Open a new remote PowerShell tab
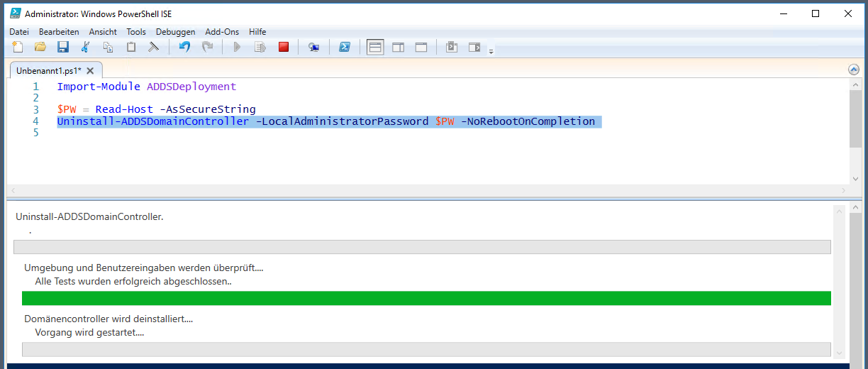Image resolution: width=868 pixels, height=369 pixels. coord(313,47)
